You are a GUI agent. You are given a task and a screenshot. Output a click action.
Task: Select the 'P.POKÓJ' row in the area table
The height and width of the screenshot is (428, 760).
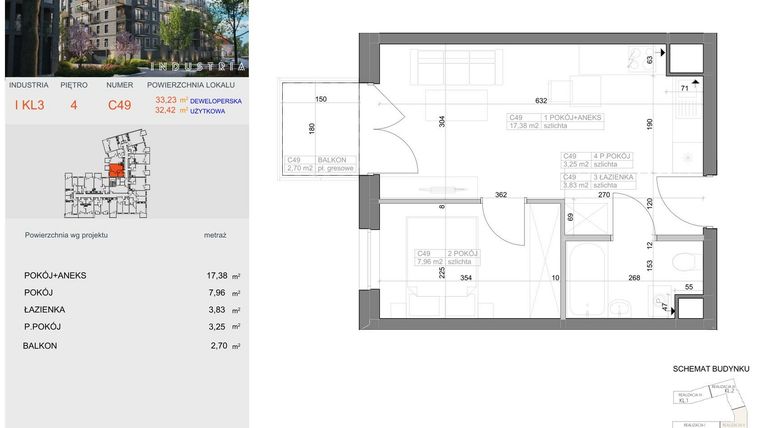(132, 327)
